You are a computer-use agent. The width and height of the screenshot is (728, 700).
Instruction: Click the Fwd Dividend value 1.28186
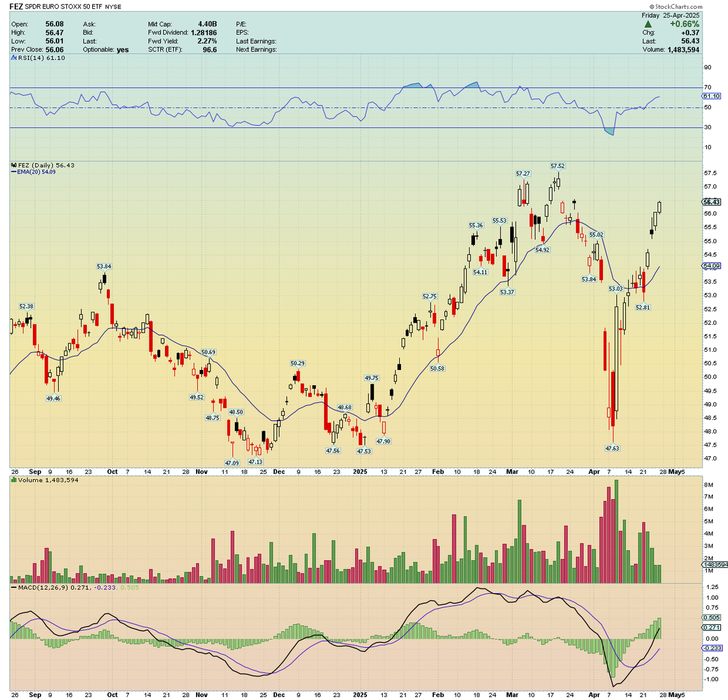point(204,33)
